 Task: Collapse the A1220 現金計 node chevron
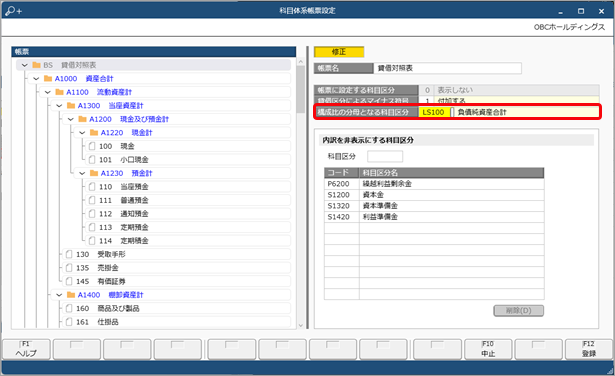(82, 133)
